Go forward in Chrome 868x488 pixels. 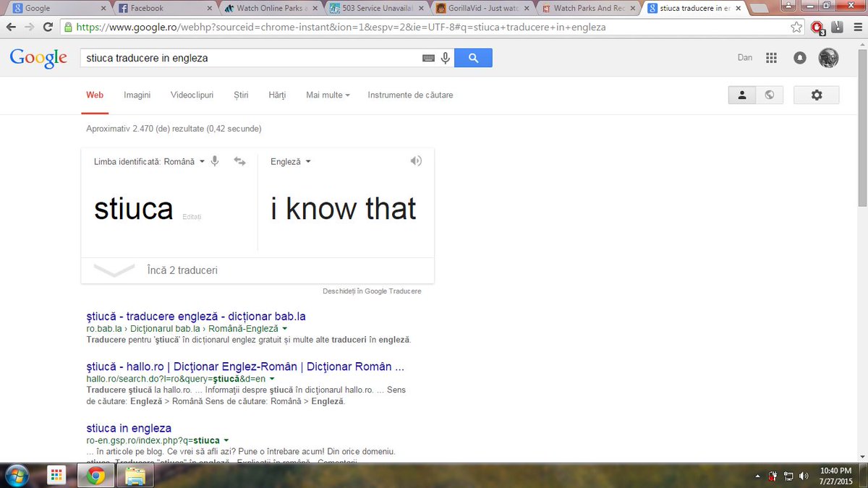click(x=30, y=27)
